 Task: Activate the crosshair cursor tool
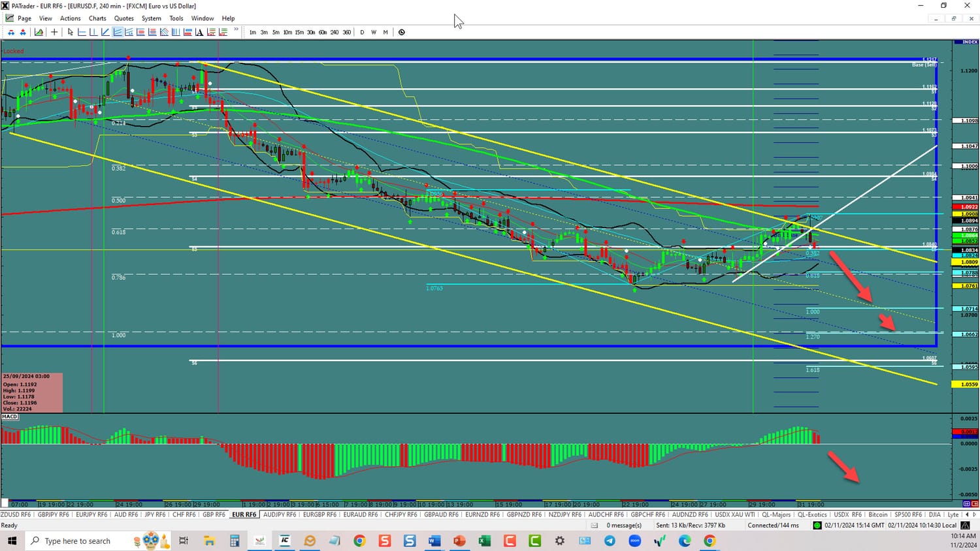(54, 32)
